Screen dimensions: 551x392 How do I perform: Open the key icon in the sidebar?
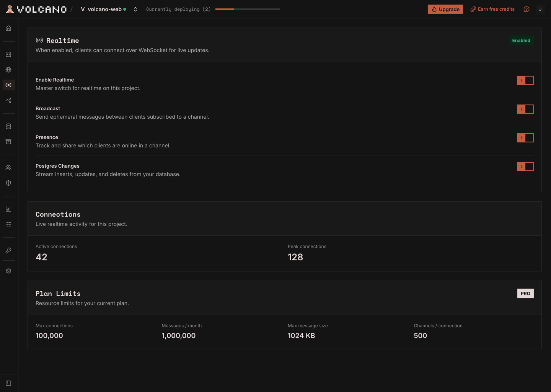click(8, 250)
